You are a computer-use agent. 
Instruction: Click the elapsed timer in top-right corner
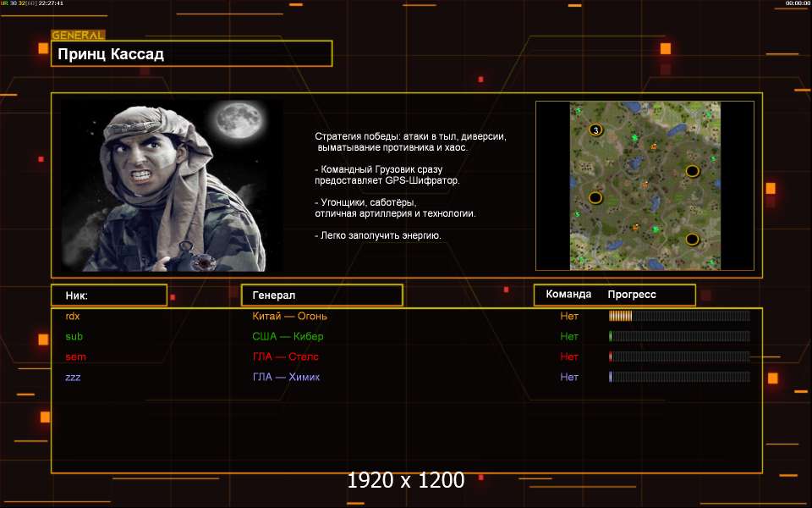click(798, 3)
